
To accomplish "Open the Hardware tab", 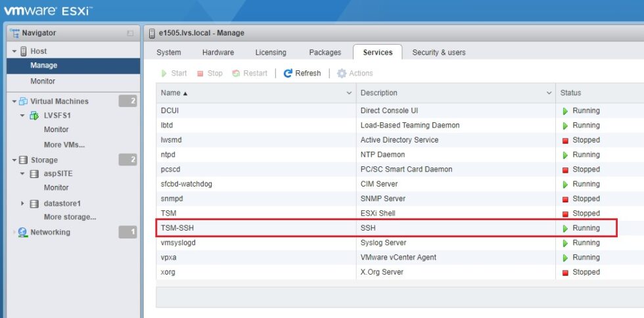I will 218,53.
